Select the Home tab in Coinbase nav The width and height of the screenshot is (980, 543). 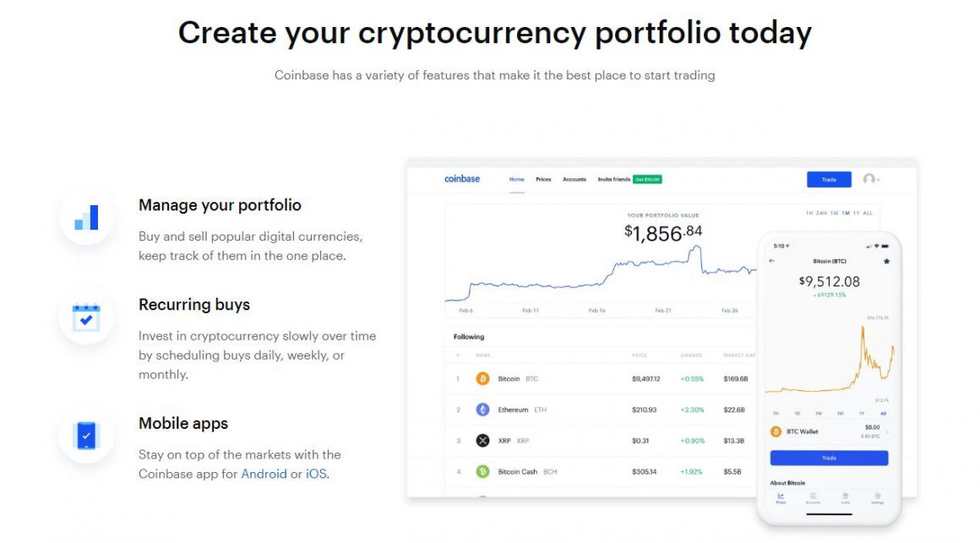pyautogui.click(x=516, y=179)
